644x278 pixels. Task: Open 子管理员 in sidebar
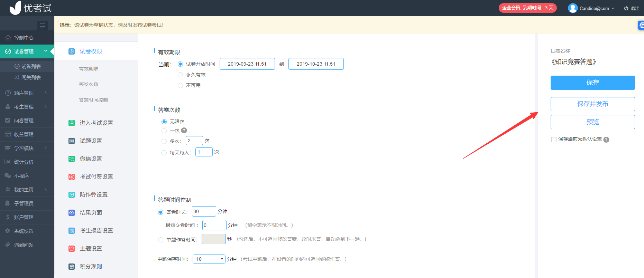click(27, 203)
